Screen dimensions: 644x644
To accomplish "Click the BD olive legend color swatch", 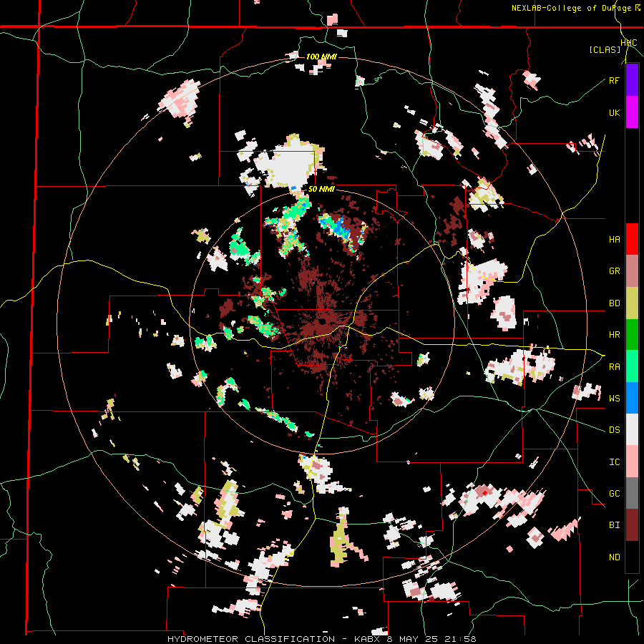I will tap(632, 303).
